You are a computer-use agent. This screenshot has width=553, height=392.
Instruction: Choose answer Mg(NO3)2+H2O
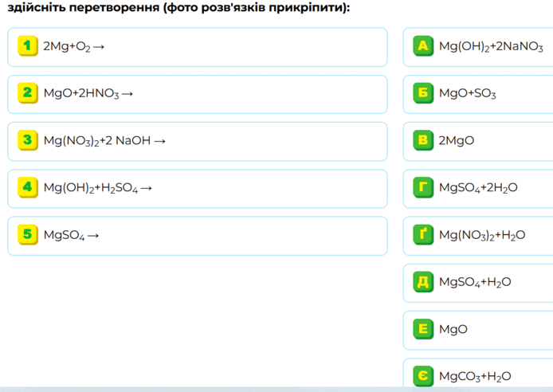click(478, 236)
